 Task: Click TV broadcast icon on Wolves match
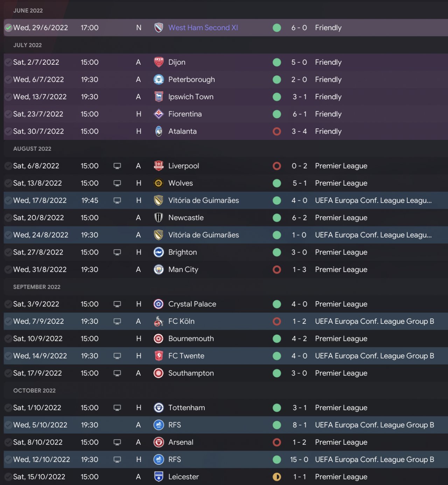[117, 183]
